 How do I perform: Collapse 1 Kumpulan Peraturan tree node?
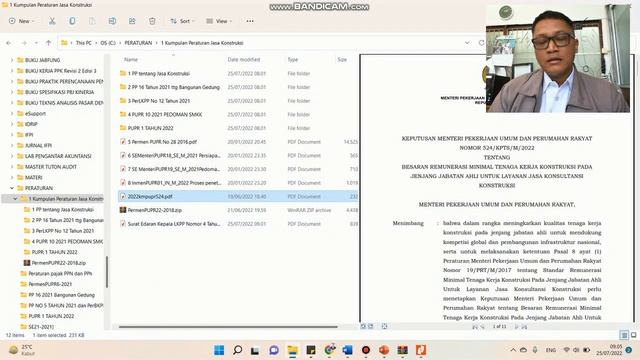click(15, 199)
